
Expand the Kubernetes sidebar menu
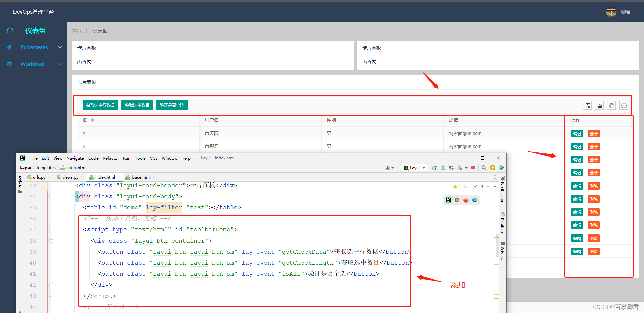[x=60, y=47]
